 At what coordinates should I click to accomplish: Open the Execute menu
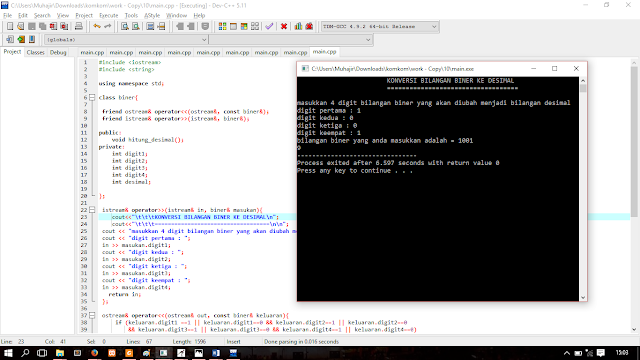[x=109, y=16]
